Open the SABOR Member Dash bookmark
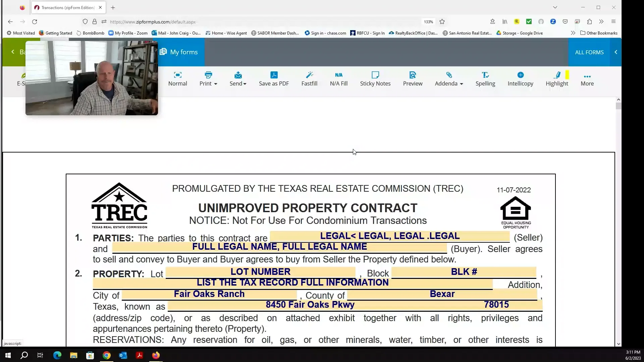644x362 pixels. tap(275, 33)
